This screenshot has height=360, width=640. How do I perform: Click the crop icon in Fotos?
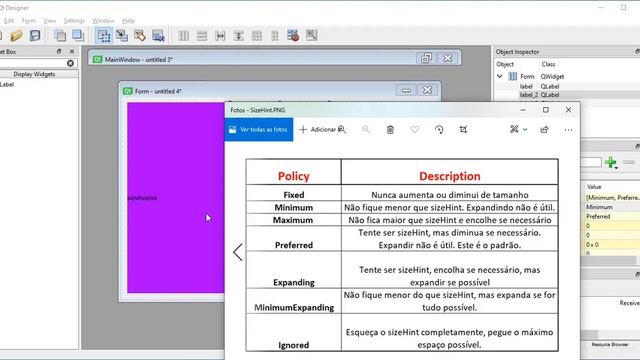pyautogui.click(x=463, y=129)
